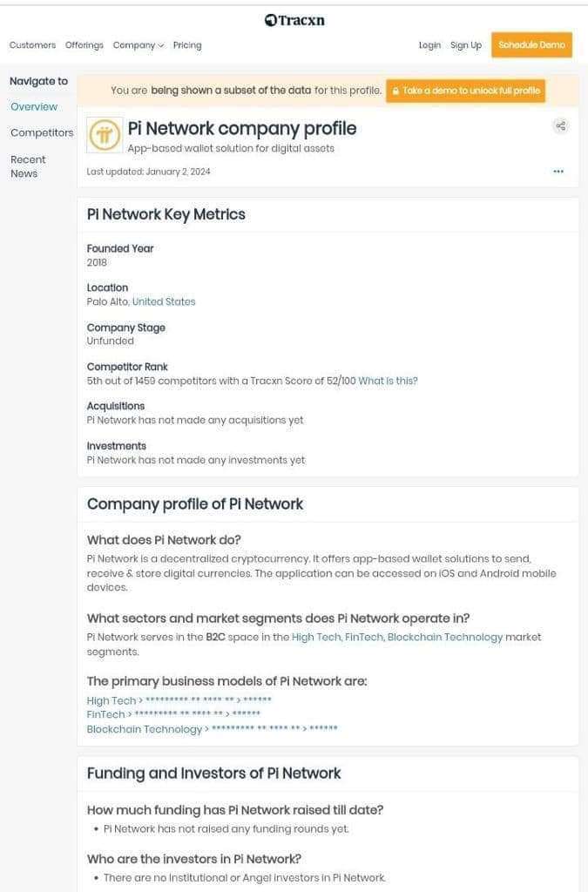Click High Tech business model link
Viewport: 588px width, 892px height.
112,700
